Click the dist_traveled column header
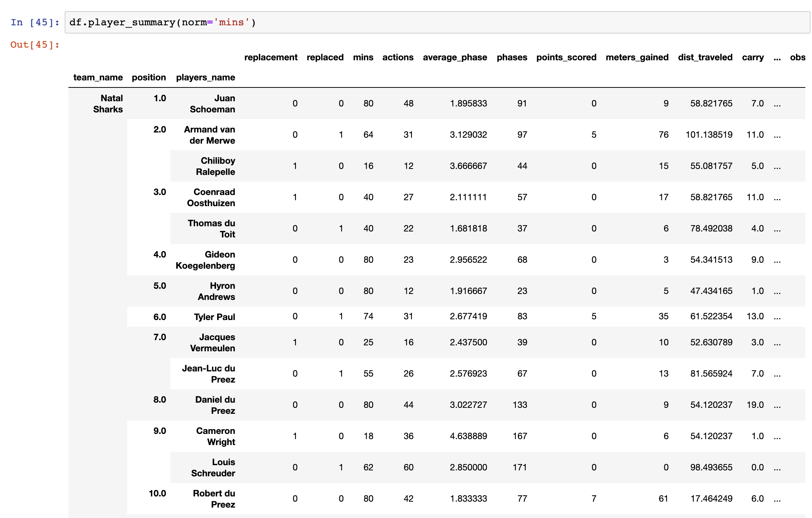The width and height of the screenshot is (812, 518). point(705,57)
